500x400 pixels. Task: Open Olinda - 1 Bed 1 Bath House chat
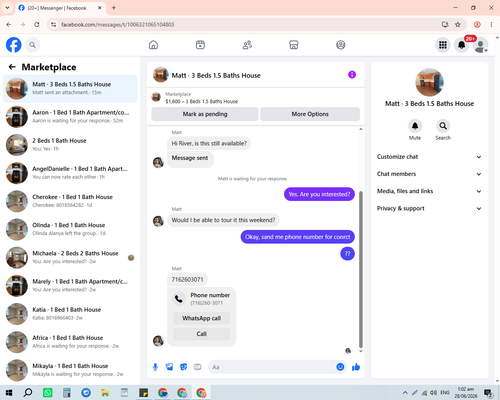(70, 229)
